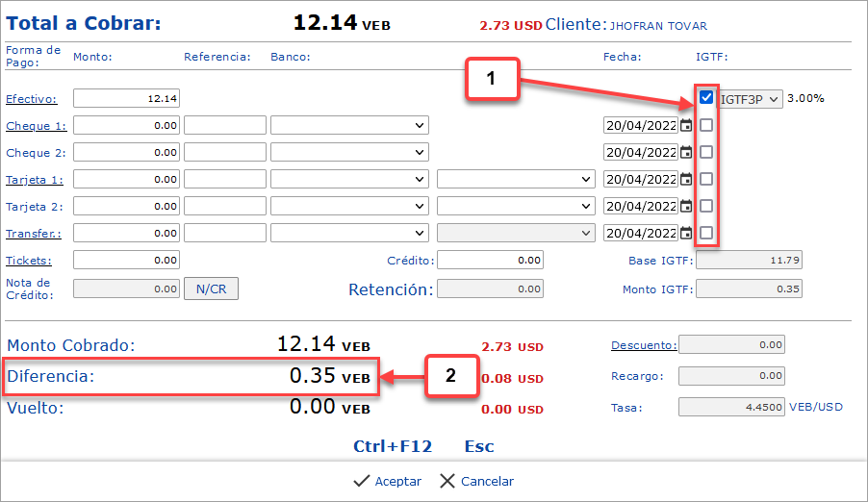
Task: Open the Transfer. link
Action: click(x=34, y=234)
